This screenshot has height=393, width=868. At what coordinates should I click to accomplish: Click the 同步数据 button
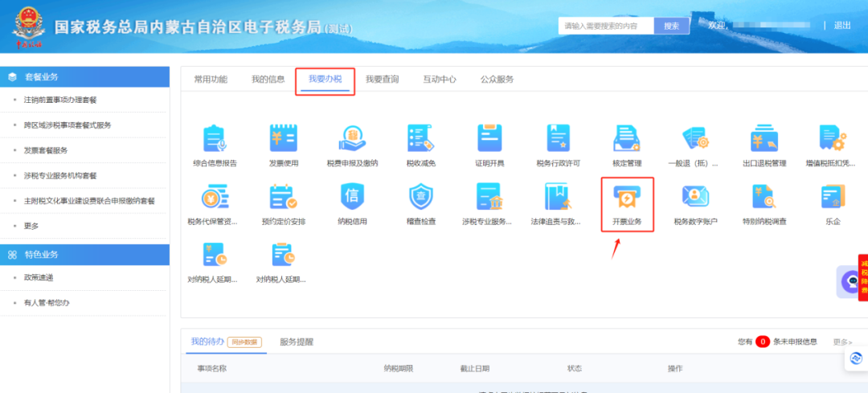[244, 342]
